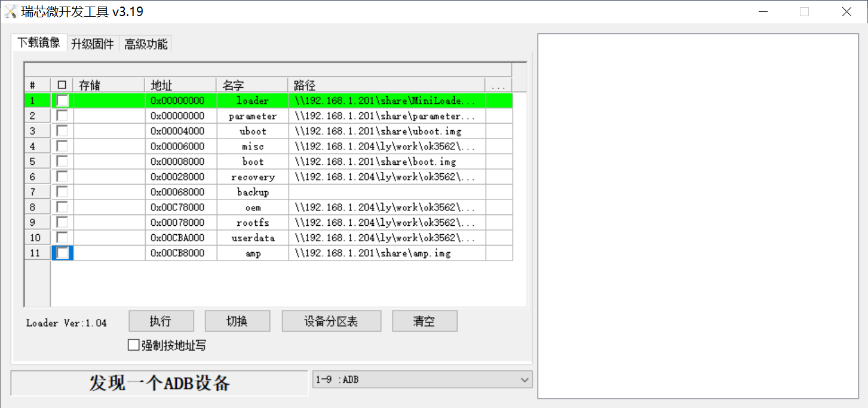Enable the loader partition checkbox
The width and height of the screenshot is (868, 408).
(62, 100)
